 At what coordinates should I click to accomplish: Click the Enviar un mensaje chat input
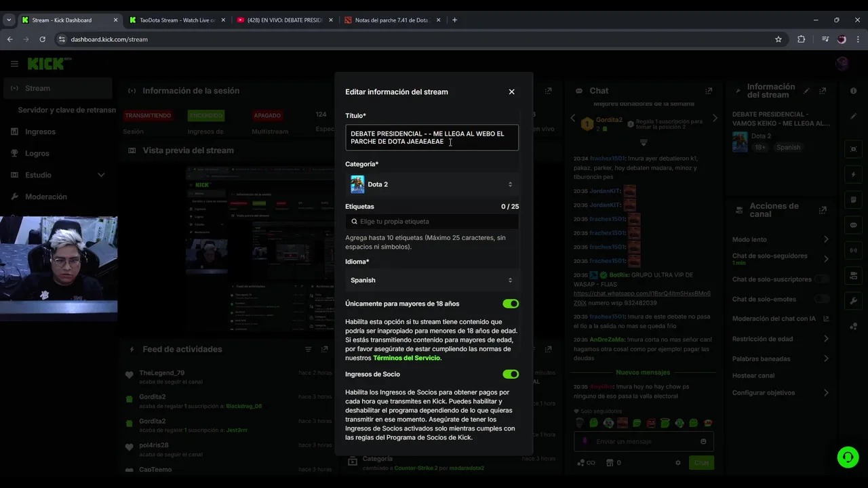(x=643, y=441)
